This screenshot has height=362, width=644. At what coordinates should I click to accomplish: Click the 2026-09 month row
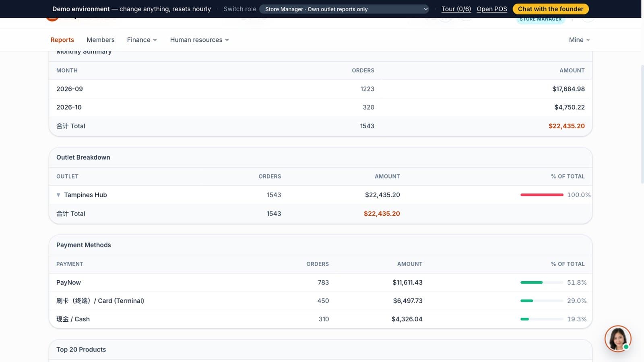pyautogui.click(x=320, y=89)
